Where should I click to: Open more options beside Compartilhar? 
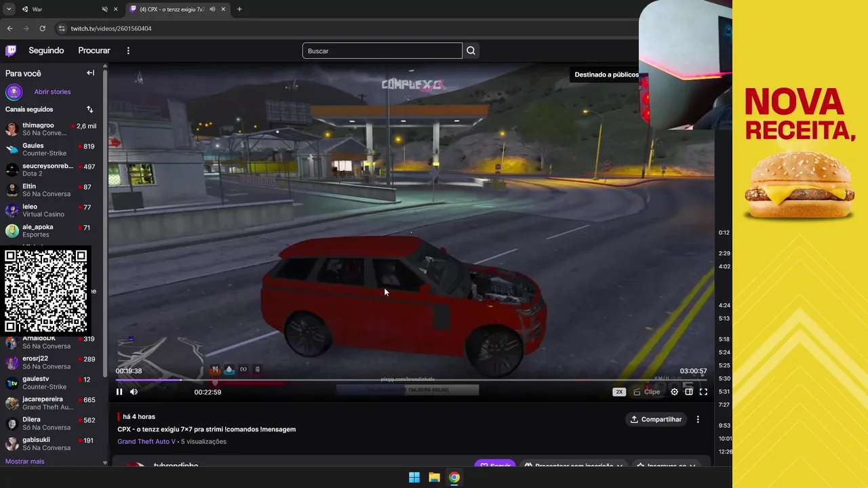[698, 420]
